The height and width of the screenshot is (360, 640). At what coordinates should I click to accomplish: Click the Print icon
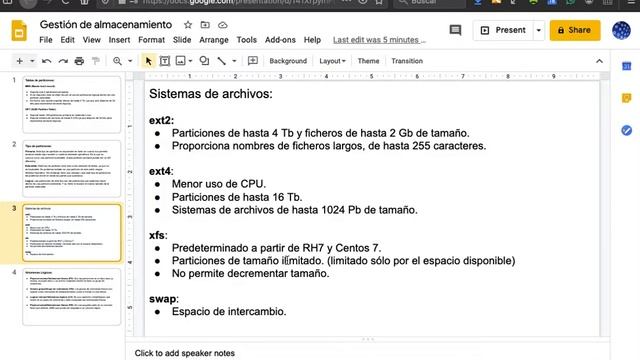click(79, 61)
